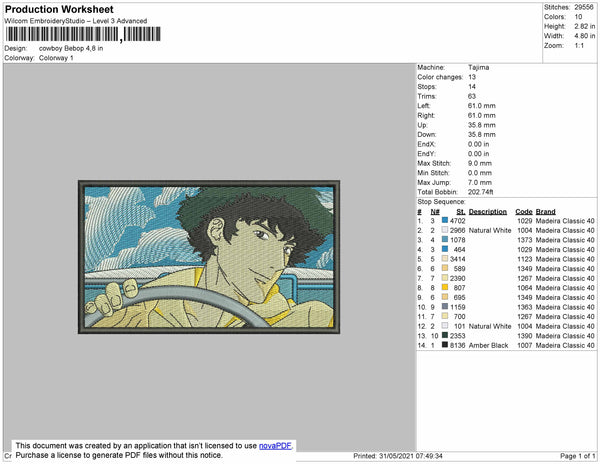The image size is (600, 464).
Task: Click the 'Code' column header
Action: click(x=524, y=212)
